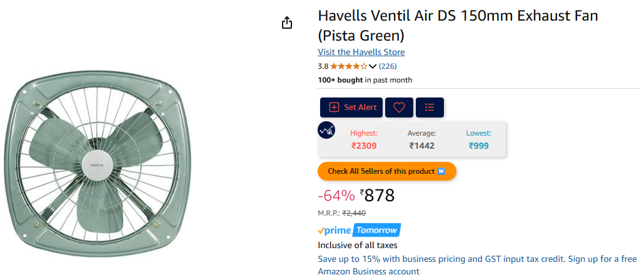Expand the ratings breakdown chevron
The image size is (644, 280).
click(x=373, y=66)
